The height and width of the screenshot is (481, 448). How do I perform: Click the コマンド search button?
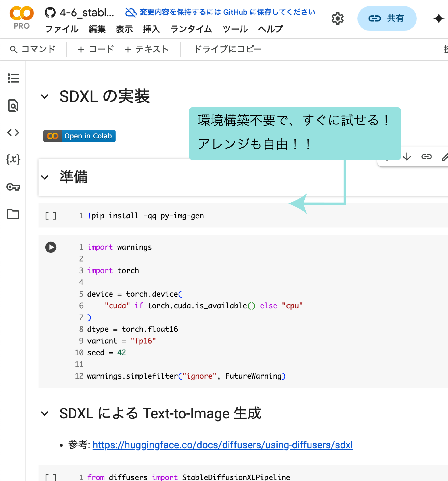pyautogui.click(x=33, y=49)
